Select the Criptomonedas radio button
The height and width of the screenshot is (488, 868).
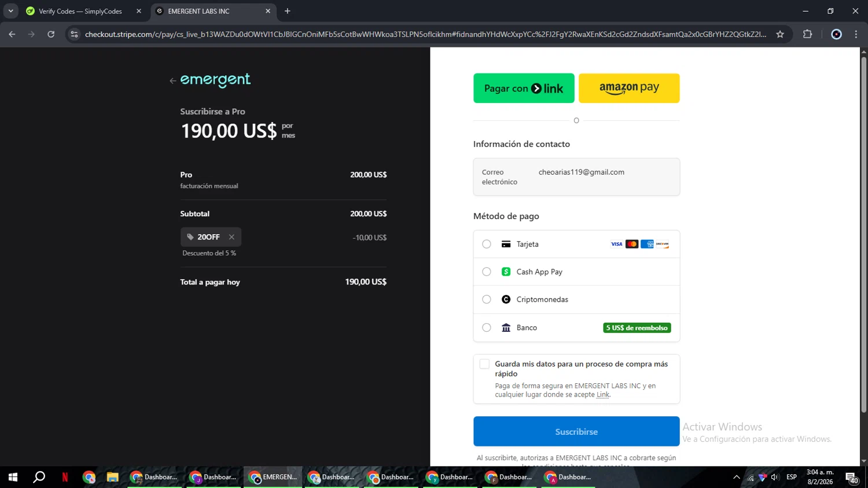tap(487, 300)
